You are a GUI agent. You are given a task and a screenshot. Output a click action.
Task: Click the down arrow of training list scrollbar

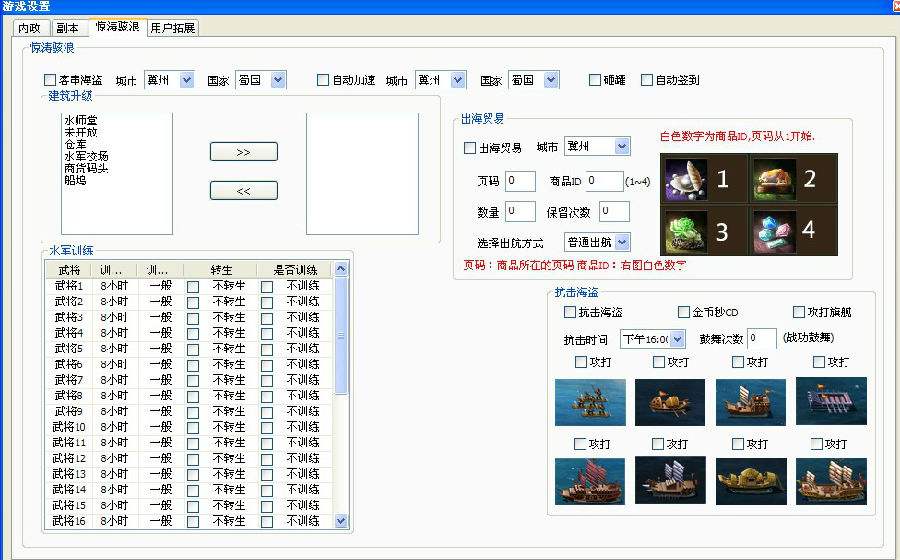click(340, 521)
